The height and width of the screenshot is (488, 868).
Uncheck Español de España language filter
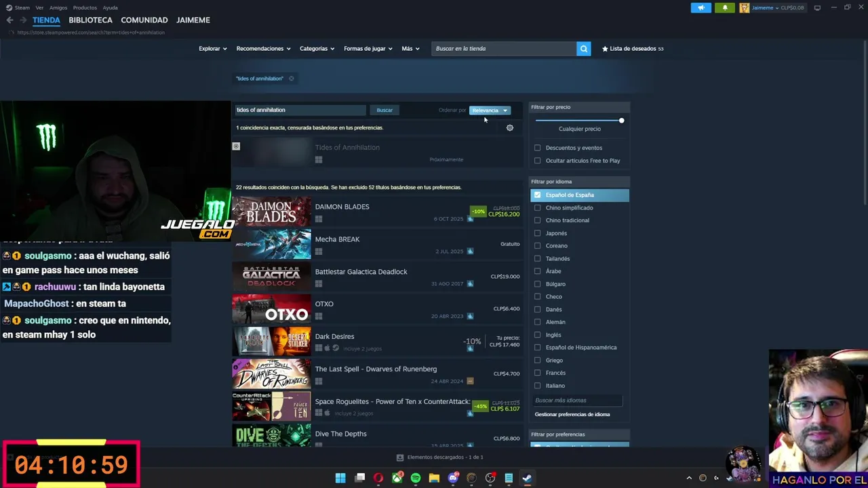[538, 195]
